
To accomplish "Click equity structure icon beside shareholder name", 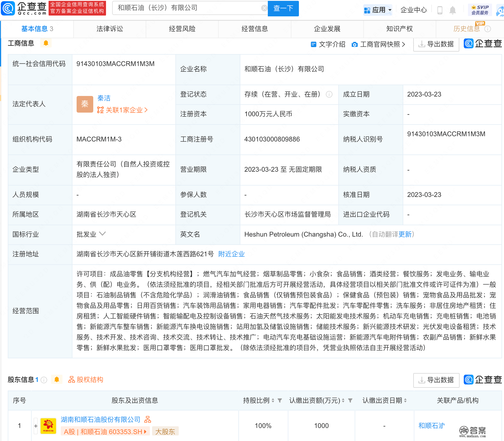I will (148, 420).
